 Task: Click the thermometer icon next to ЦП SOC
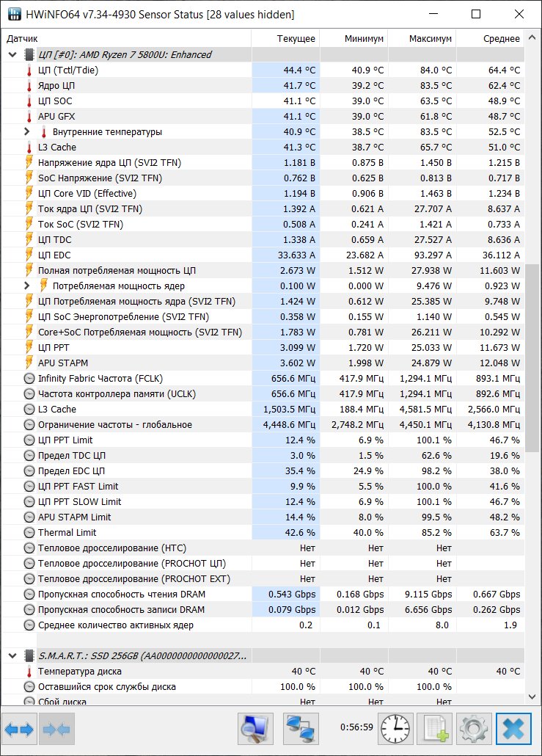[x=29, y=101]
